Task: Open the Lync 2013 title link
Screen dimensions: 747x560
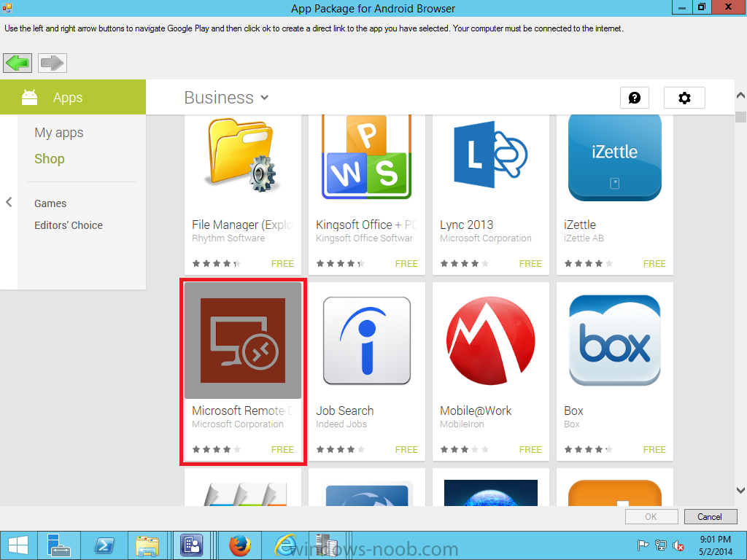Action: (x=466, y=225)
